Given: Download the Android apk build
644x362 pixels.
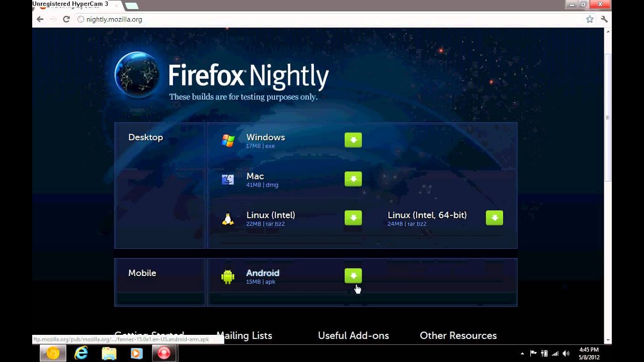Looking at the screenshot, I should point(353,276).
